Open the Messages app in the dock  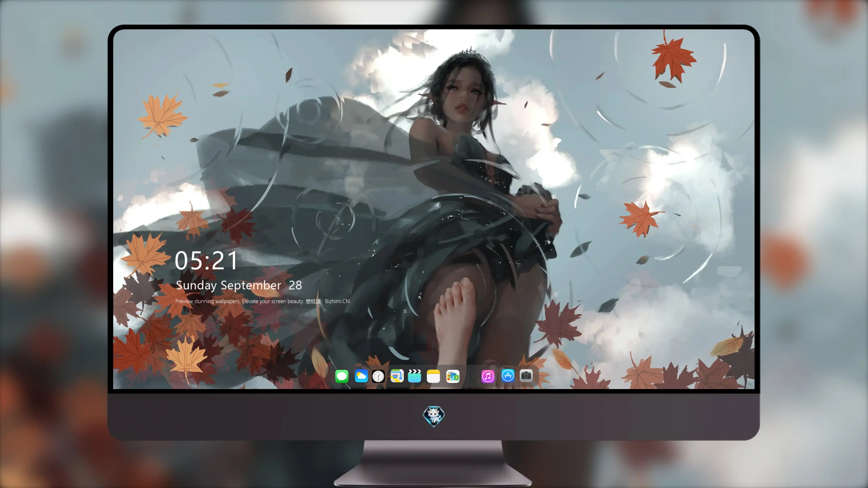click(342, 376)
